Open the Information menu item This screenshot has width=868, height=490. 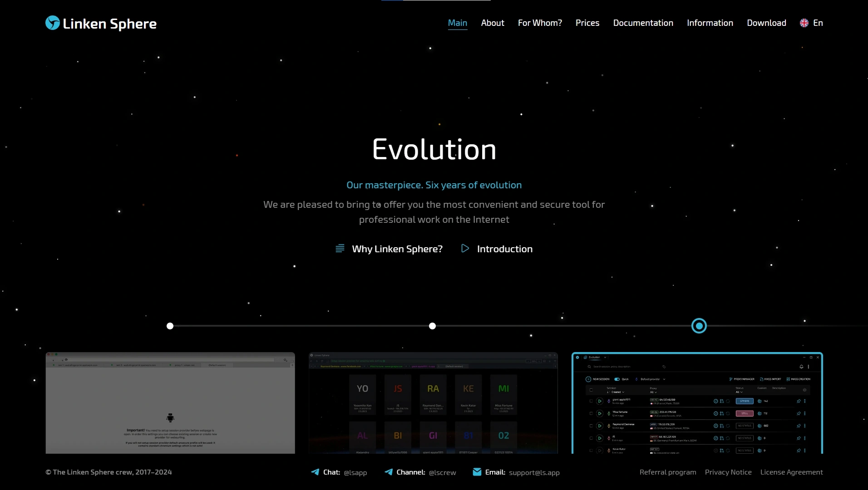pos(710,23)
